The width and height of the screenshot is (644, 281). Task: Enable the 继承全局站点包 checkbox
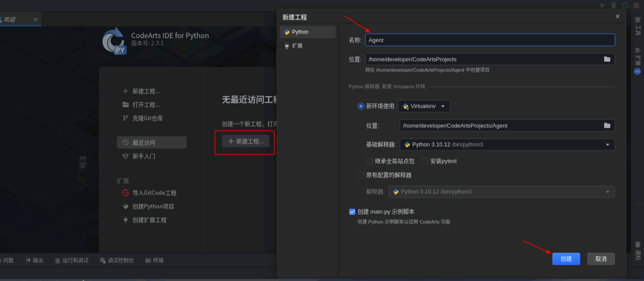point(370,161)
